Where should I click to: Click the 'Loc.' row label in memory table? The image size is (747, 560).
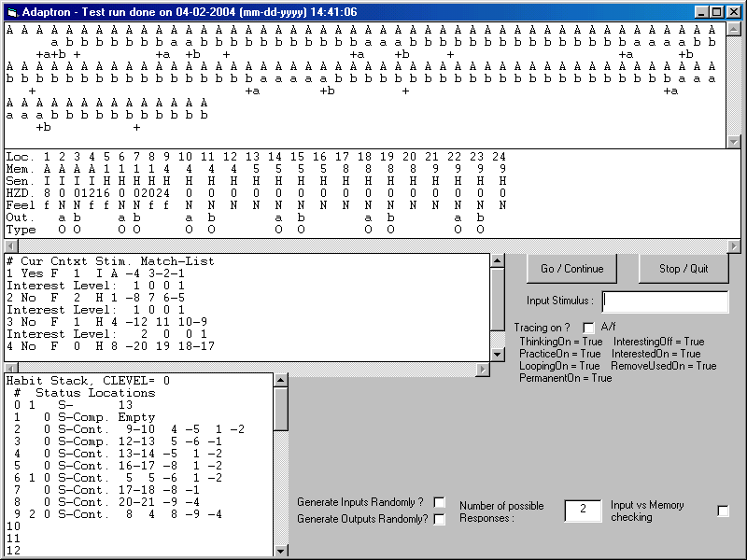[21, 157]
